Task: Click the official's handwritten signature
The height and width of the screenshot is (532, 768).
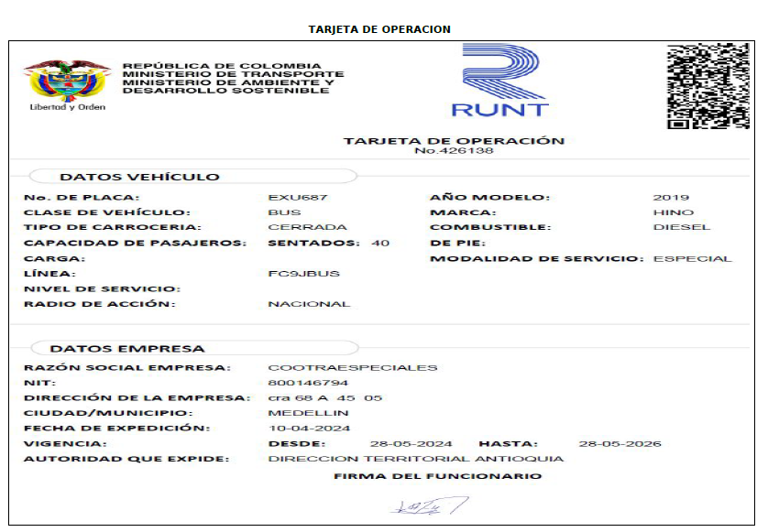Action: 427,505
